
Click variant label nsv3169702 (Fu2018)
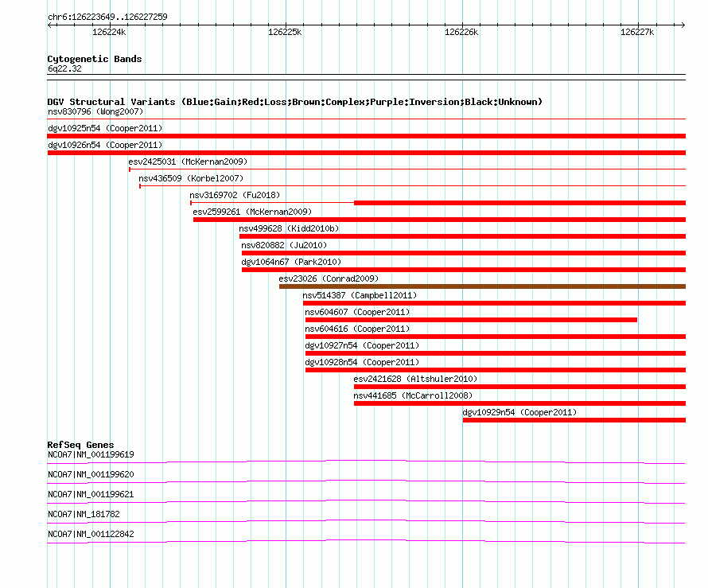tap(235, 195)
